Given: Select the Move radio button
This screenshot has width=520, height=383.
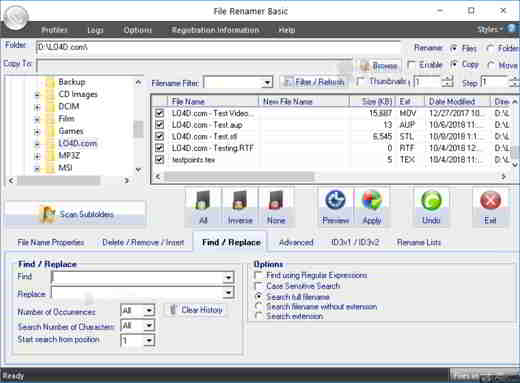Looking at the screenshot, I should click(490, 65).
